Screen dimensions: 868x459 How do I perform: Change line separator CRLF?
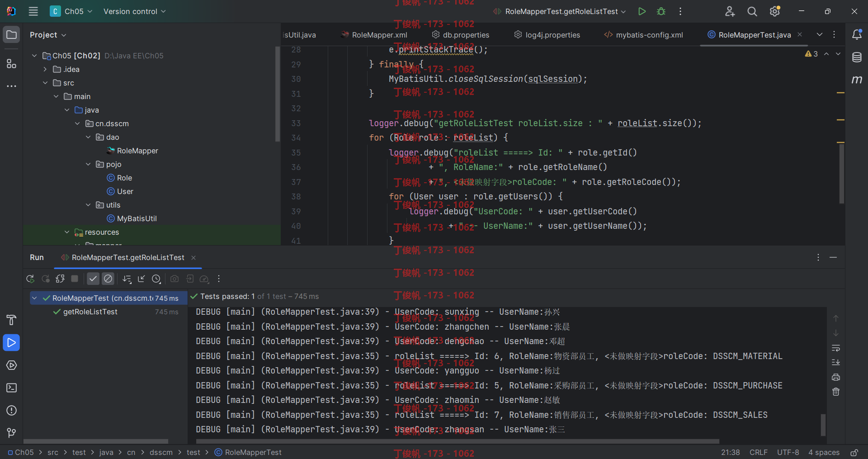pos(759,453)
